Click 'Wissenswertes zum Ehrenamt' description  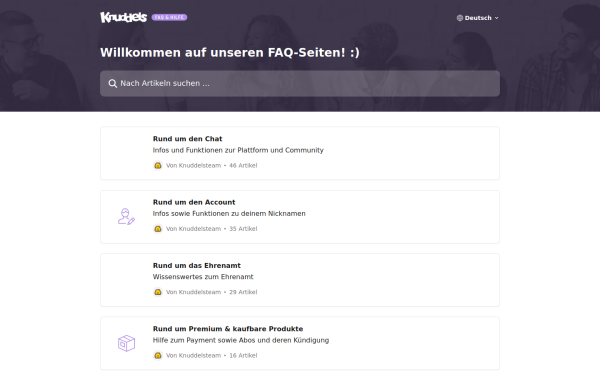click(x=203, y=277)
